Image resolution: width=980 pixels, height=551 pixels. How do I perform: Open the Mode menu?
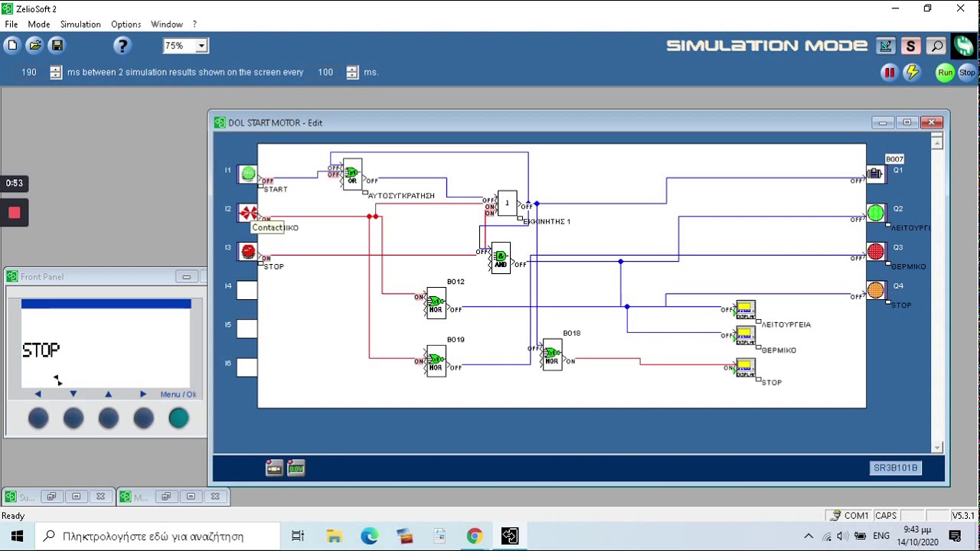[39, 24]
